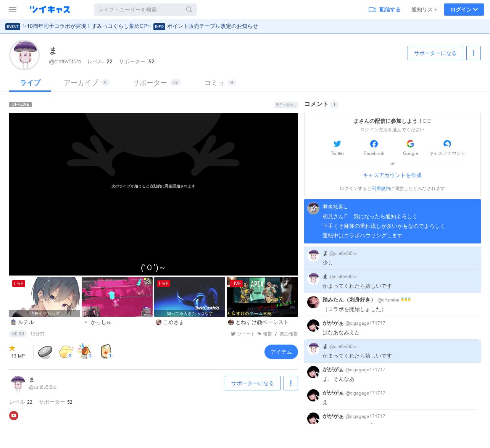This screenshot has height=448, width=490.
Task: Click avatar beside comment ま、そんなあ
Action: 313,372
